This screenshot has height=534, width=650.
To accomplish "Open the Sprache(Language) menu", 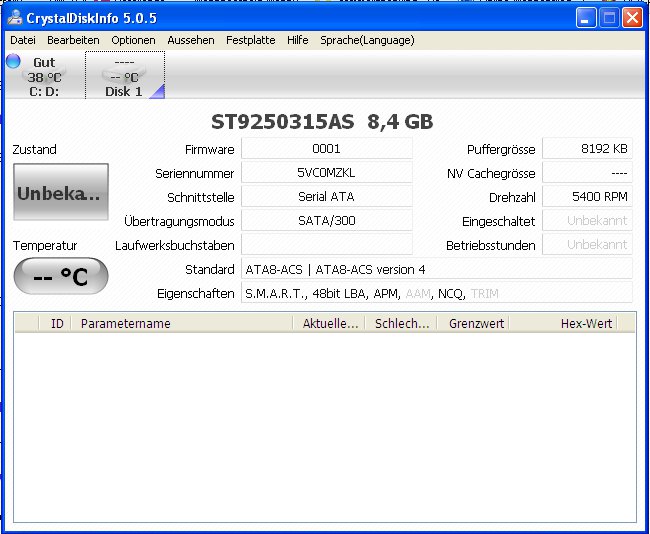I will 367,40.
